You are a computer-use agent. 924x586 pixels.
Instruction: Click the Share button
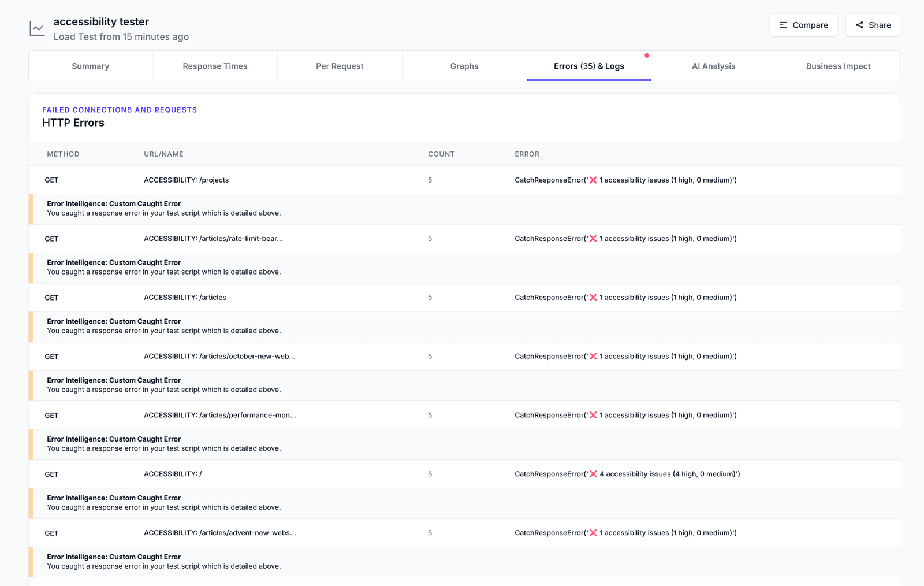(x=873, y=25)
